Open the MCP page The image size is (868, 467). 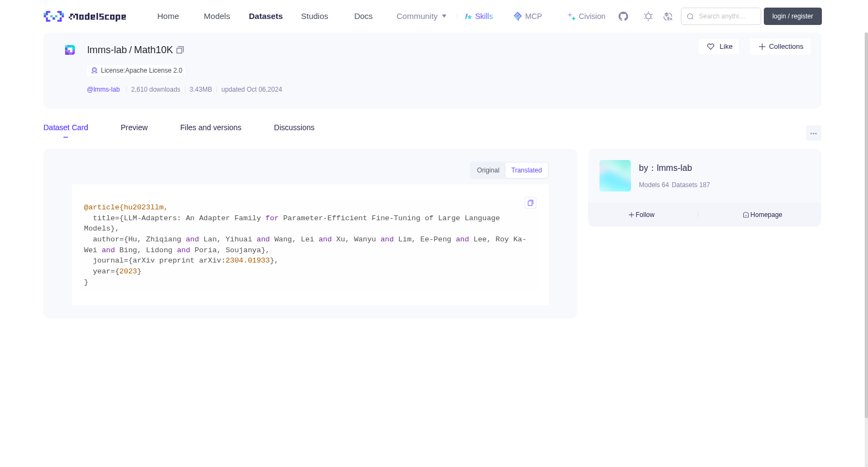(528, 16)
